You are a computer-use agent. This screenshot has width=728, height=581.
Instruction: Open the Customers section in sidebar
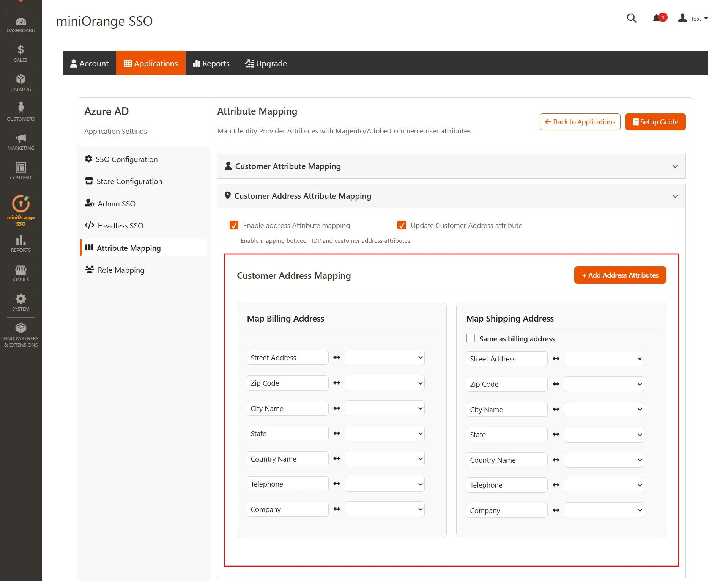(20, 111)
